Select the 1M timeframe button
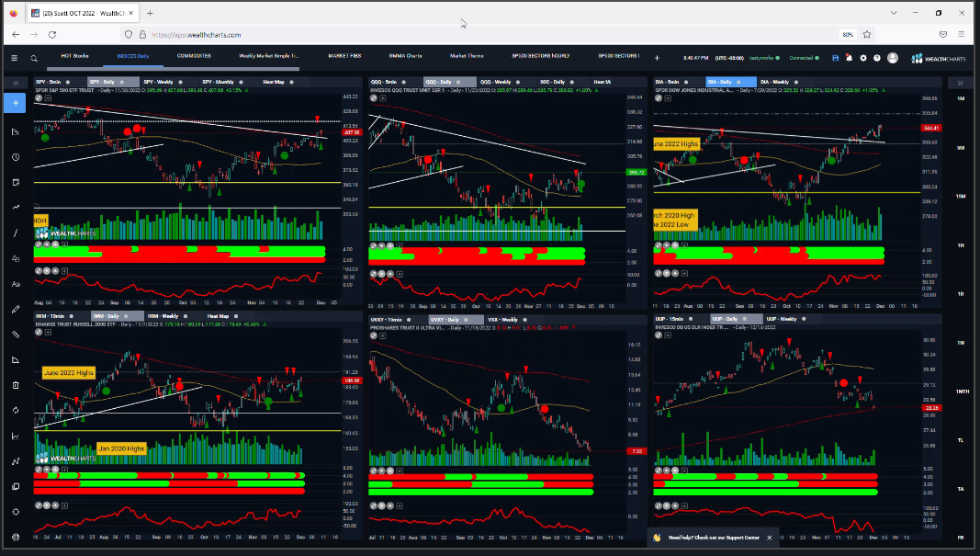This screenshot has height=556, width=980. pyautogui.click(x=961, y=99)
